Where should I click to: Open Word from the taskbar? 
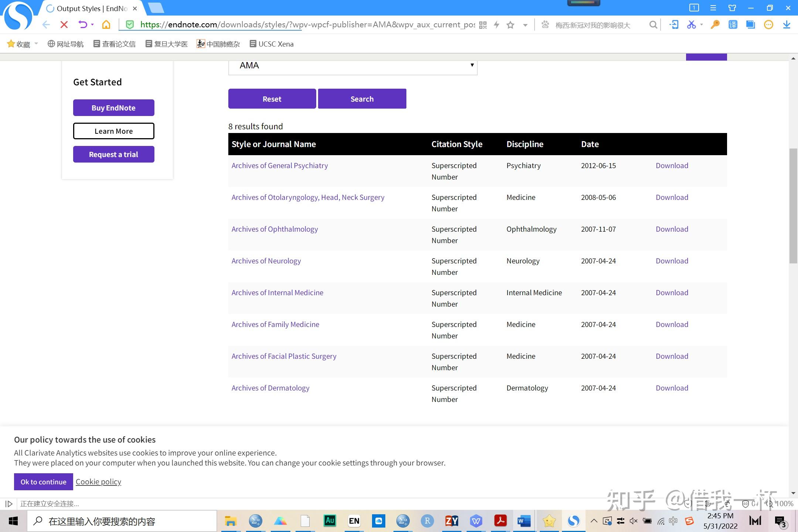(524, 521)
